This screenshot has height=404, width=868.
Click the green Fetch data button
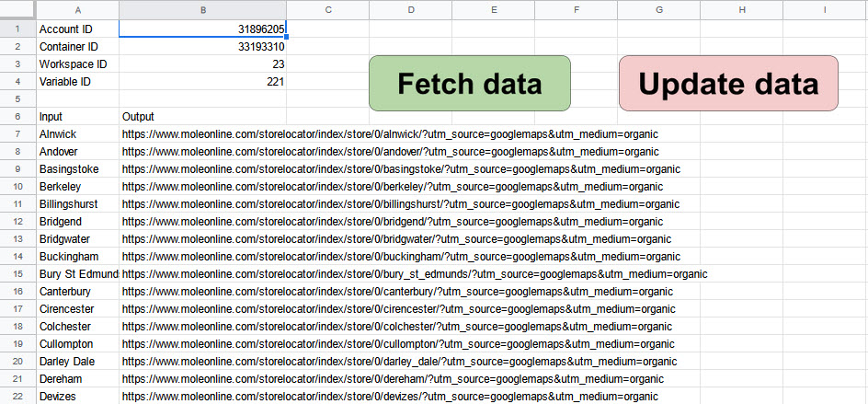point(469,84)
